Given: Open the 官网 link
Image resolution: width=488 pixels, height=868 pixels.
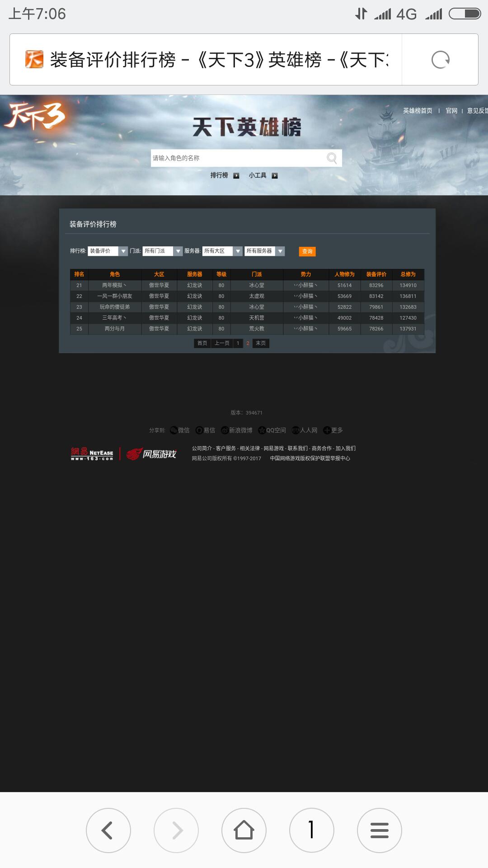Looking at the screenshot, I should click(451, 111).
